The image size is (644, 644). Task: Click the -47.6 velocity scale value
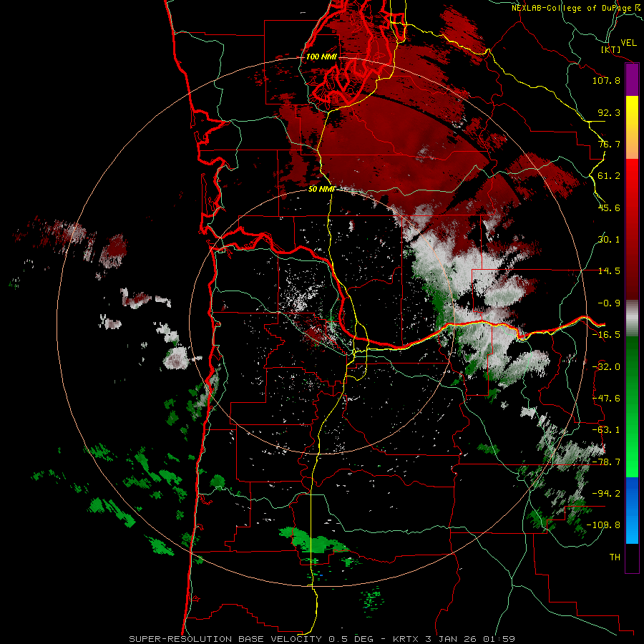coord(606,399)
